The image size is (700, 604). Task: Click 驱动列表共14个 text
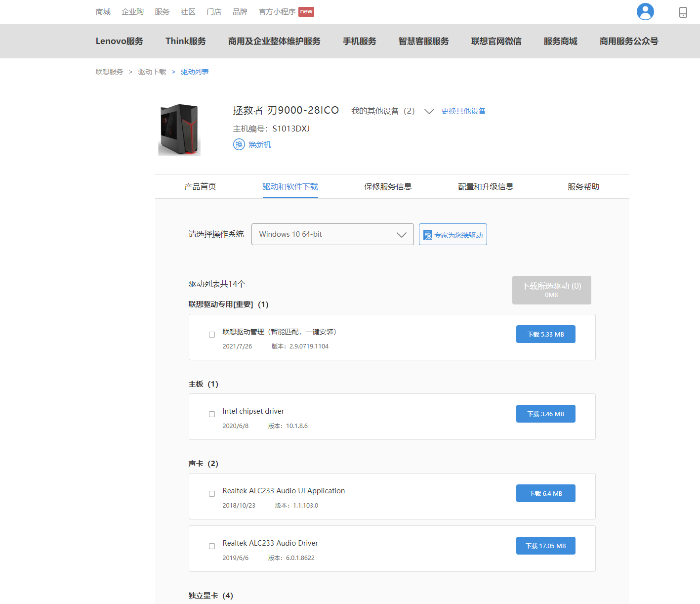217,284
